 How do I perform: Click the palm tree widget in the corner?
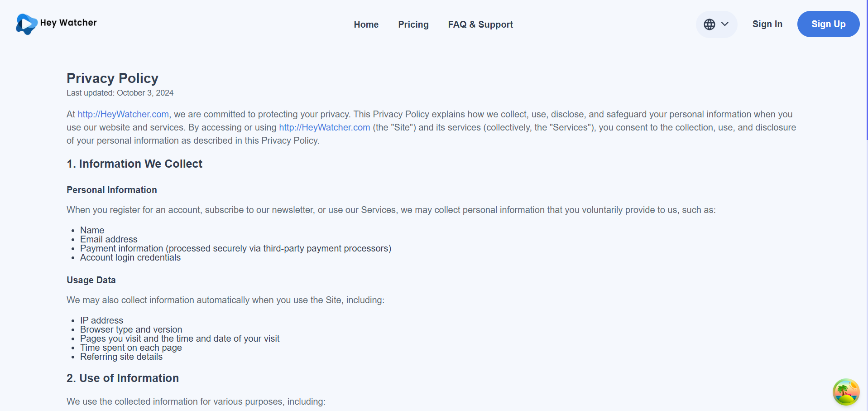click(845, 392)
